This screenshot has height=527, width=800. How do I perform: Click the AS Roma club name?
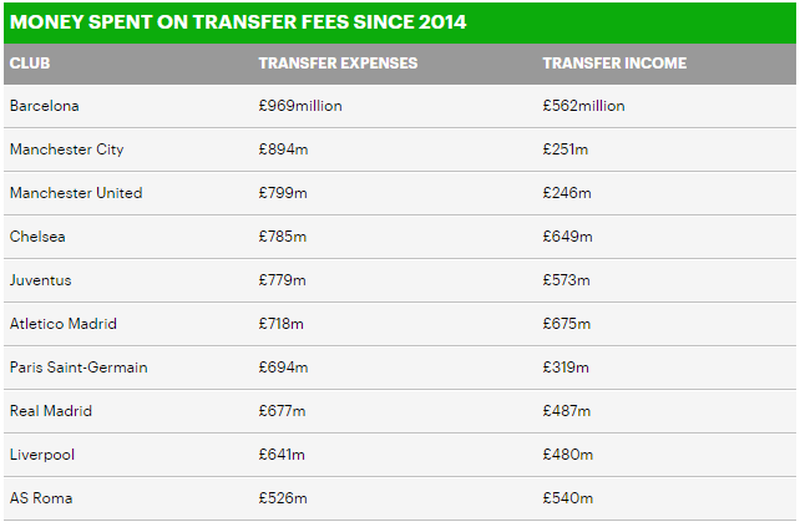(41, 498)
